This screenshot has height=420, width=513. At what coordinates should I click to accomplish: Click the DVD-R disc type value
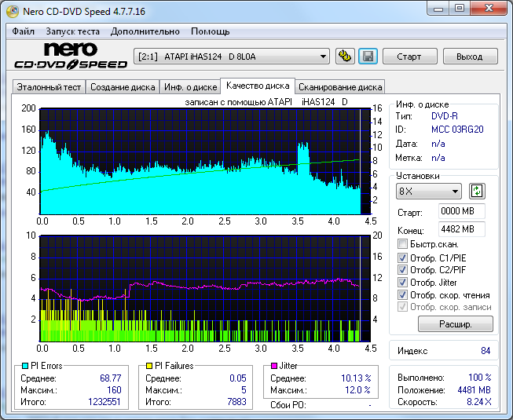click(445, 116)
